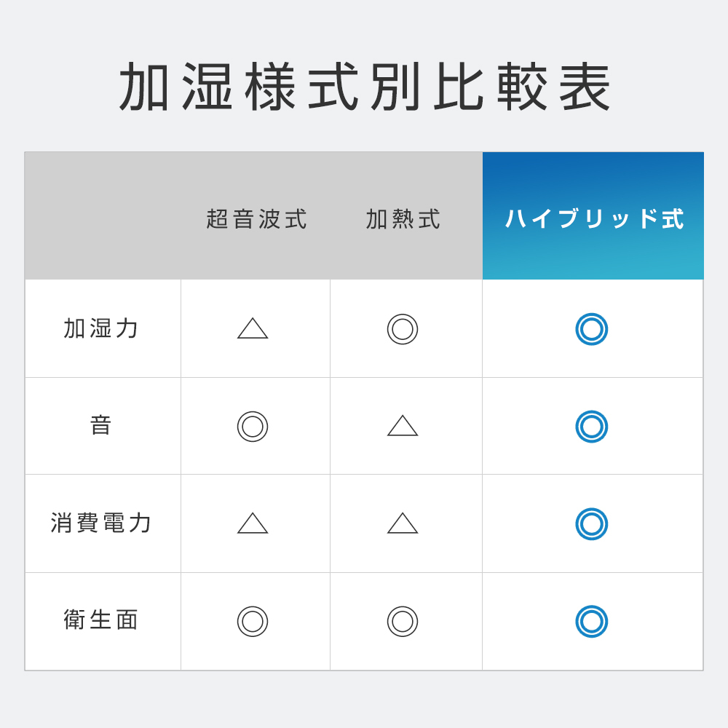
Task: Select the 超音波式 column header
Action: pyautogui.click(x=257, y=219)
